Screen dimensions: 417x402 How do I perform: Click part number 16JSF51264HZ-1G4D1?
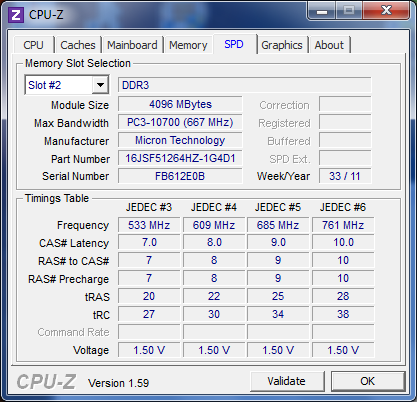click(x=180, y=158)
